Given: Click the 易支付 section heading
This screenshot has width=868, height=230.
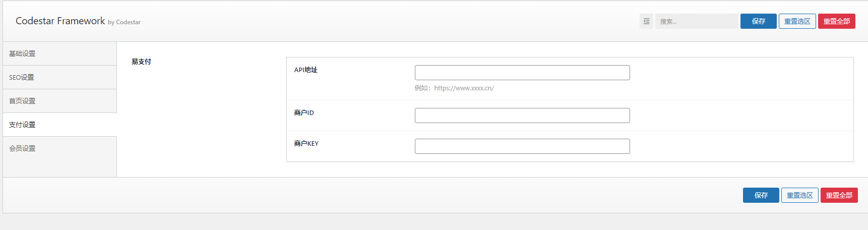Looking at the screenshot, I should [141, 62].
